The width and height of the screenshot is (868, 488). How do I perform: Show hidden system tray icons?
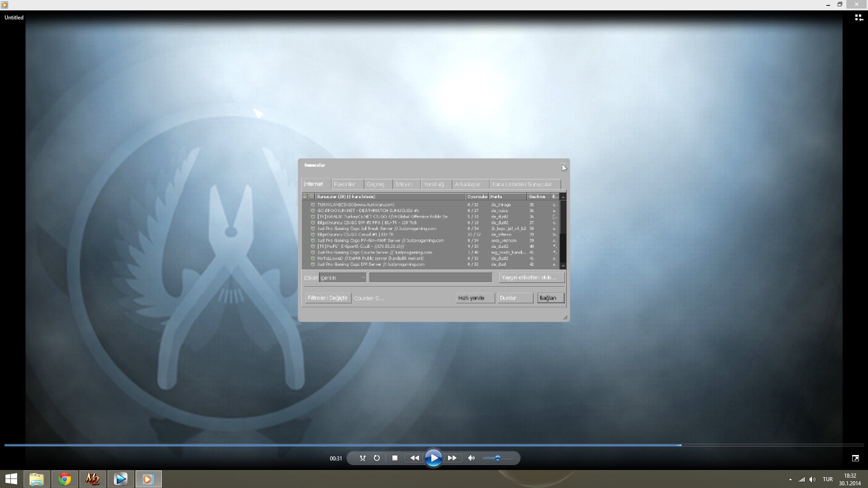tap(790, 479)
